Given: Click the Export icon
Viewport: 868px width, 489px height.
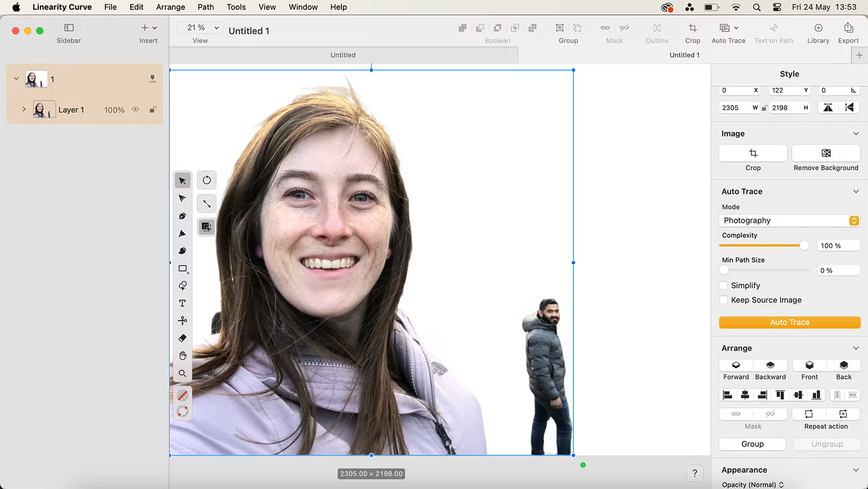Looking at the screenshot, I should point(848,28).
